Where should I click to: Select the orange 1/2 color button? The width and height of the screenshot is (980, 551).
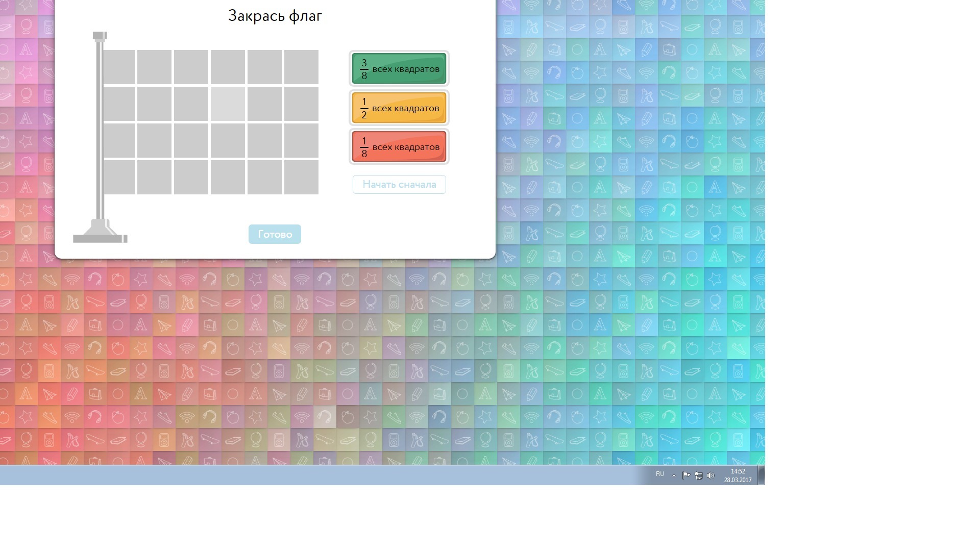(399, 108)
